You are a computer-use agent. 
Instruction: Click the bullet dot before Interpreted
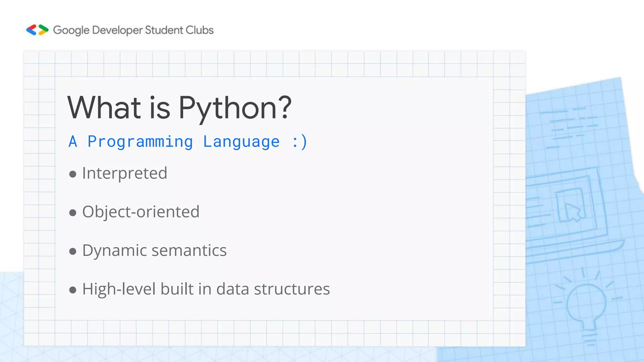(x=73, y=174)
